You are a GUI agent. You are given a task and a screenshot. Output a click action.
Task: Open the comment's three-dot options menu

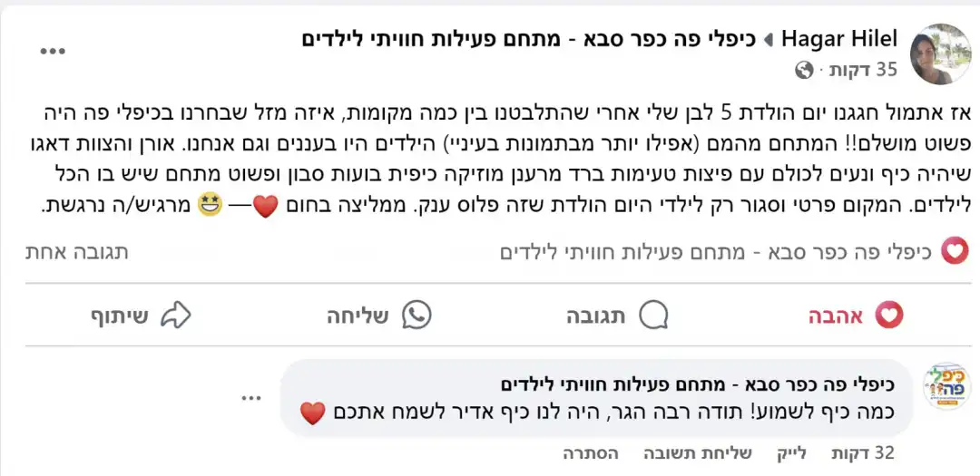(251, 397)
